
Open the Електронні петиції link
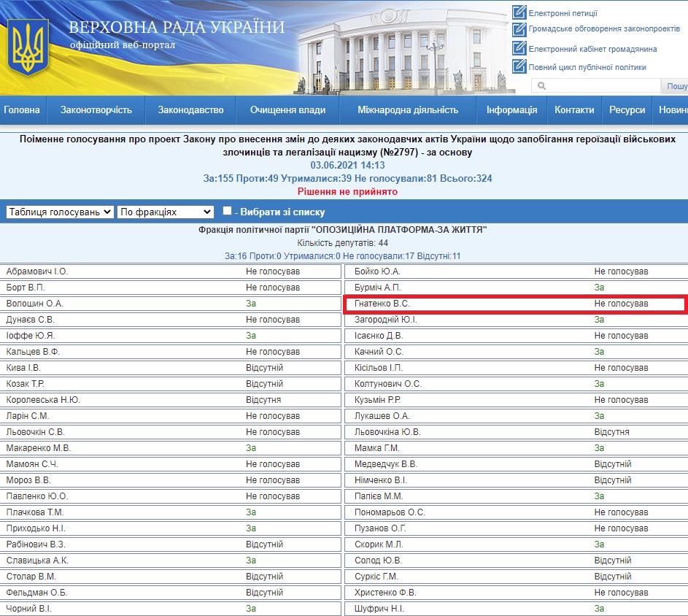tap(563, 12)
